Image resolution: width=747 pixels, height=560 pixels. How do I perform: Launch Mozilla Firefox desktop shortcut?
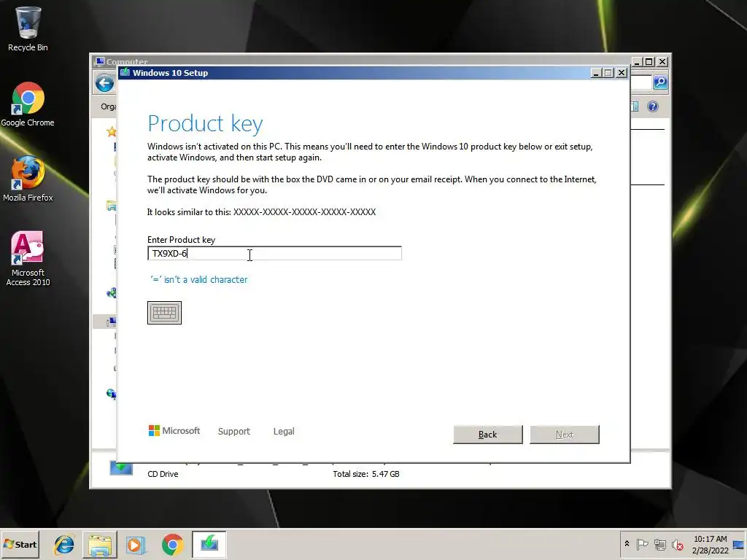(x=28, y=179)
